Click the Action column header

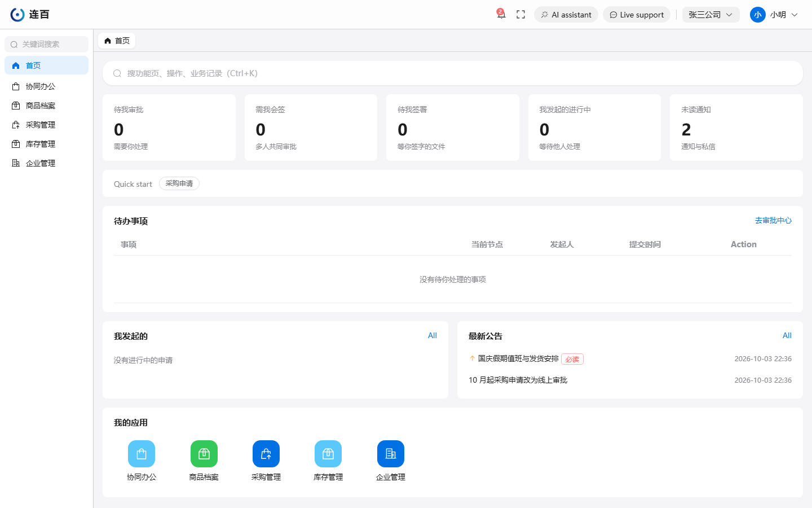click(744, 244)
